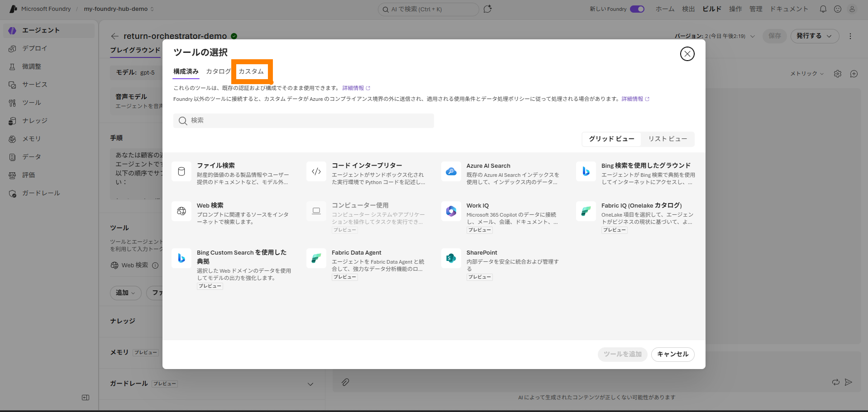
Task: Choose the Work IQ icon
Action: coord(451,211)
